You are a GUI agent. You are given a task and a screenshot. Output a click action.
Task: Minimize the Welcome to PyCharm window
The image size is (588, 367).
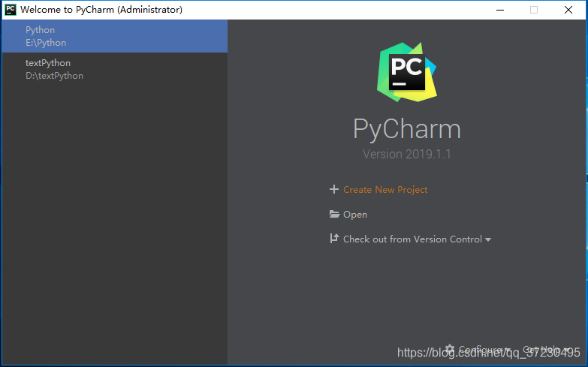coord(500,10)
